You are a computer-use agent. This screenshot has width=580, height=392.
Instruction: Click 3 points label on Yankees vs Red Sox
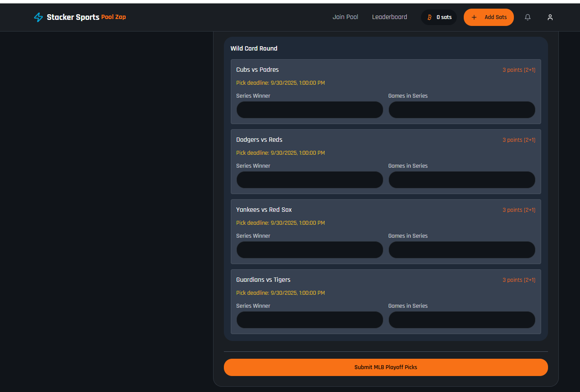click(x=519, y=210)
